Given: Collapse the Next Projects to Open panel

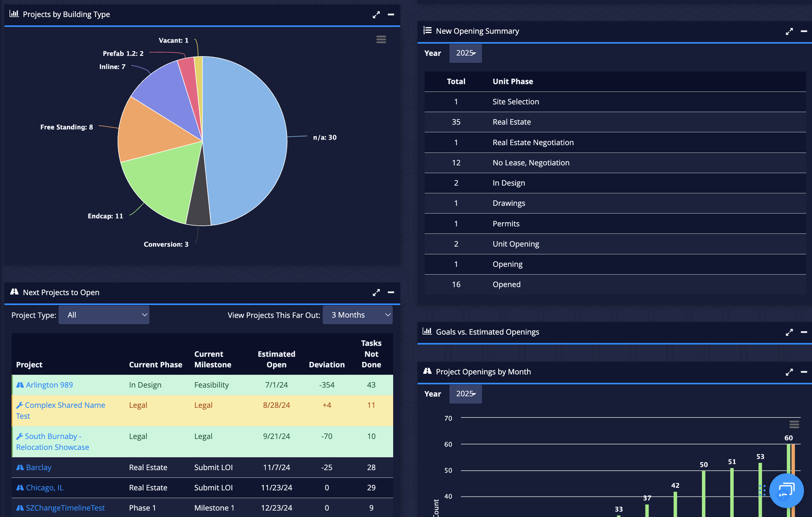Looking at the screenshot, I should pyautogui.click(x=391, y=292).
